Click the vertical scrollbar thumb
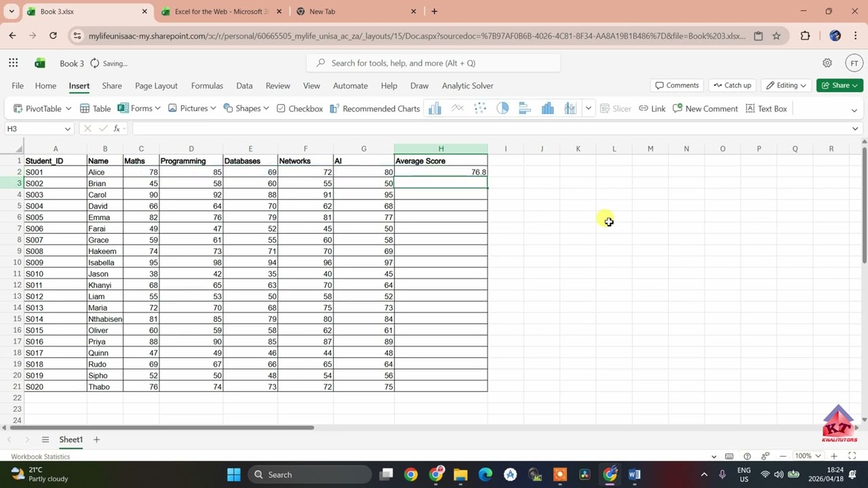The width and height of the screenshot is (868, 488). (x=864, y=205)
